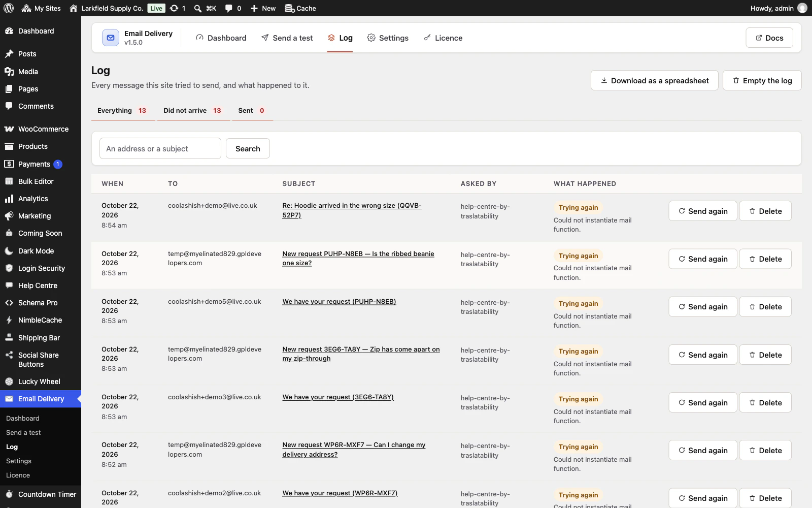Filter the log by Did not arrive
This screenshot has width=812, height=508.
coord(192,111)
